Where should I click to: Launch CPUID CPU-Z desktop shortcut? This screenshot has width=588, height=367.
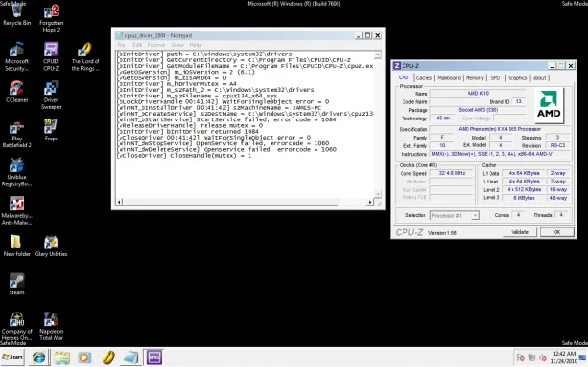tap(51, 56)
